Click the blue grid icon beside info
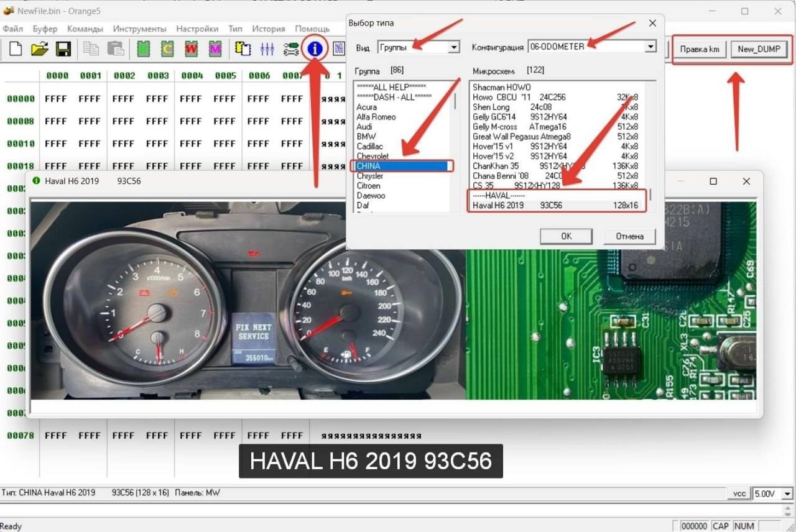The image size is (796, 532). (338, 49)
